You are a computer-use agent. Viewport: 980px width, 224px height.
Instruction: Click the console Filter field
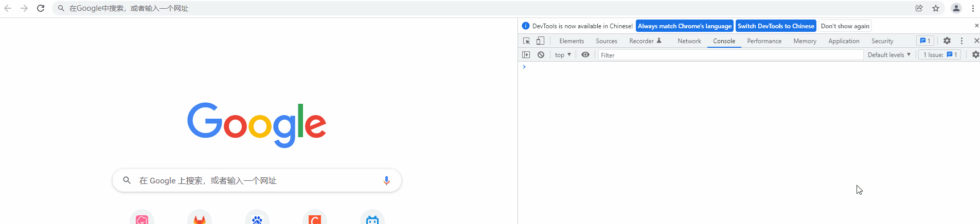tap(730, 55)
